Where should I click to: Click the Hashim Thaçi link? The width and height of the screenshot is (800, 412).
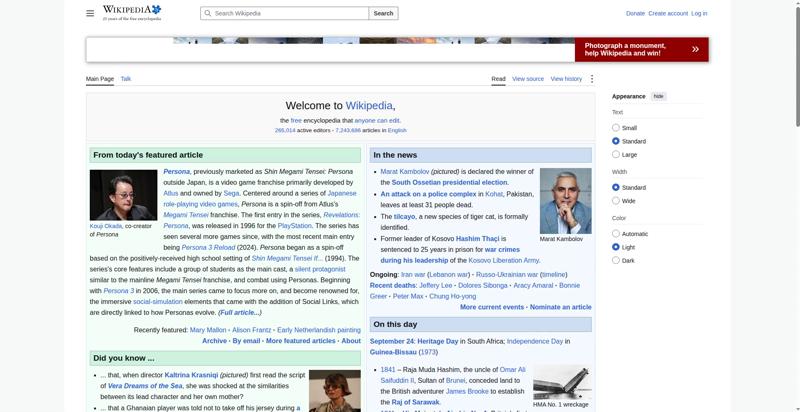pyautogui.click(x=477, y=238)
